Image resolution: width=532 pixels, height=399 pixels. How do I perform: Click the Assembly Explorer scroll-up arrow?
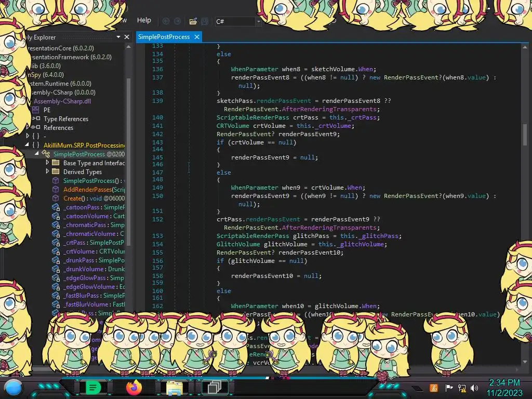[x=129, y=47]
